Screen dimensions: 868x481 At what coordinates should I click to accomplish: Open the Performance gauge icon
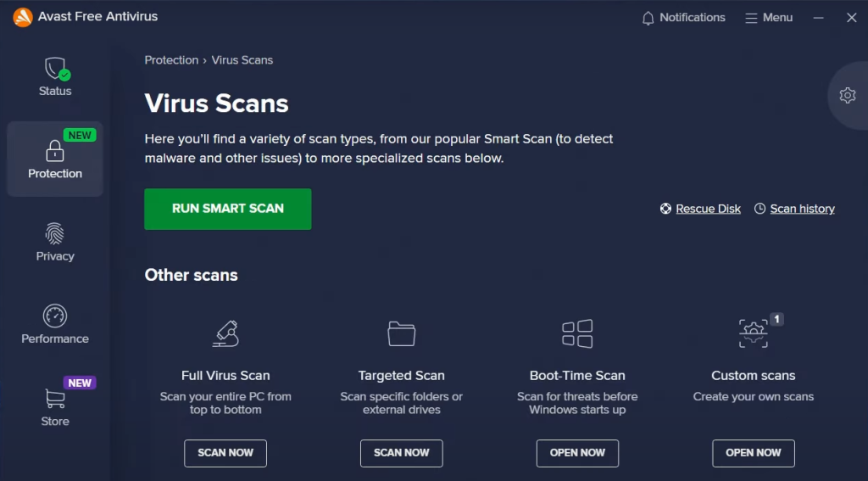tap(55, 316)
